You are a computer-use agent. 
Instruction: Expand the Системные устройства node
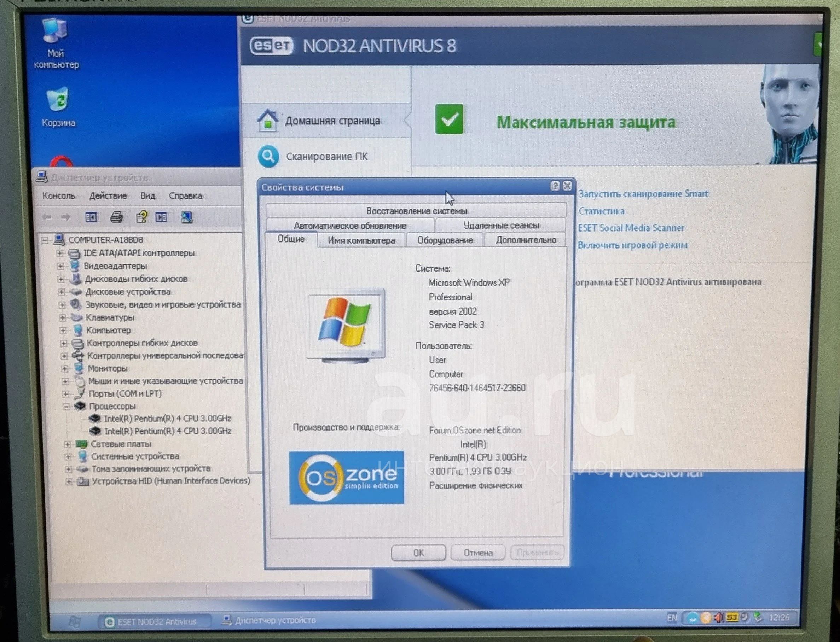[68, 456]
